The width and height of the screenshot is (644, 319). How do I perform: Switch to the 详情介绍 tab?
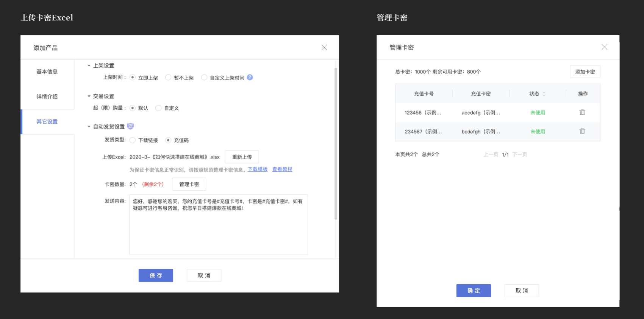pyautogui.click(x=47, y=97)
